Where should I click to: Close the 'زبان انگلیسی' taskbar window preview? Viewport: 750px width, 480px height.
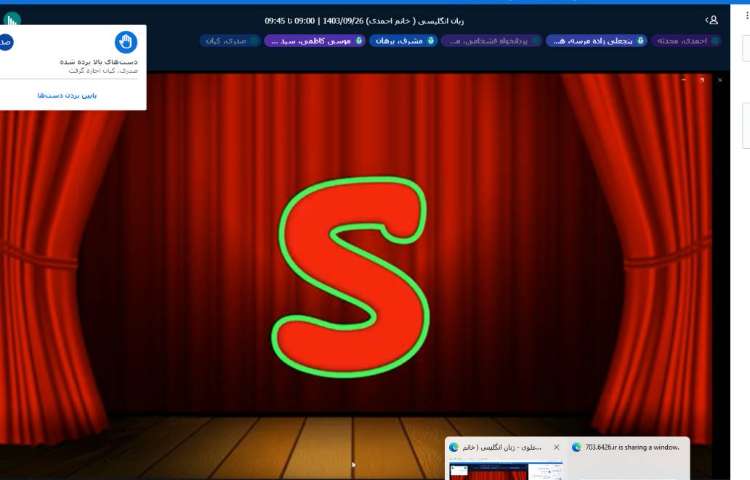pyautogui.click(x=556, y=447)
